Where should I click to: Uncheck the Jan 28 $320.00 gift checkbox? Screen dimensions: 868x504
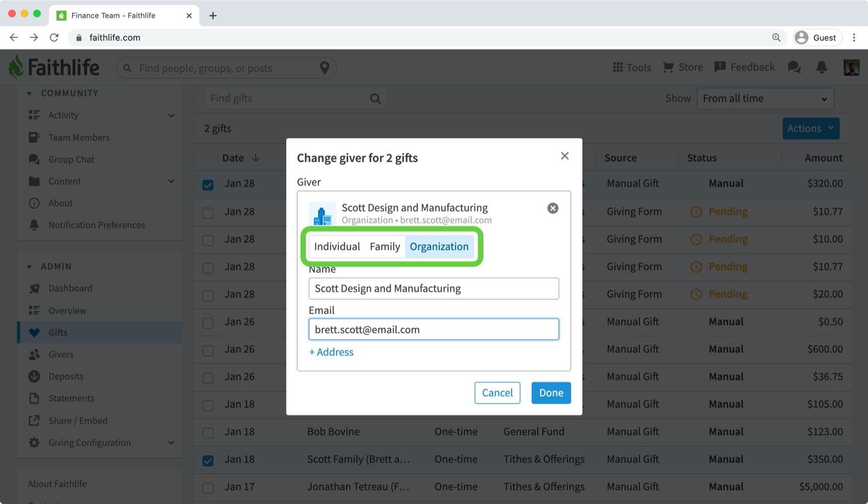click(x=208, y=185)
